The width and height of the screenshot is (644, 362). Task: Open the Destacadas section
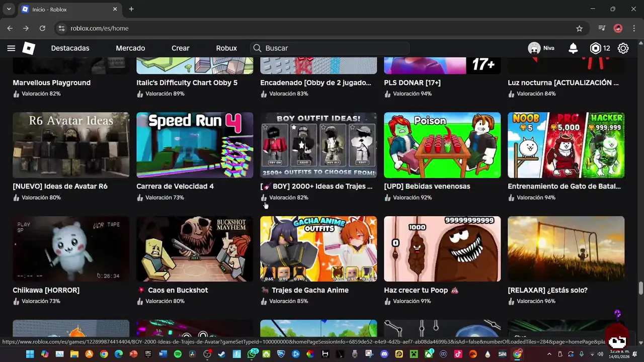click(x=70, y=48)
